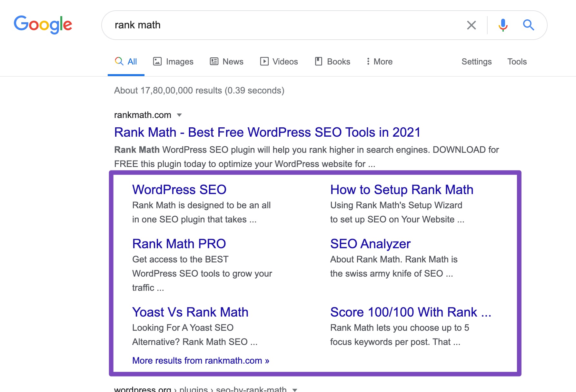Expand the More search options menu
The image size is (576, 392).
coord(379,62)
